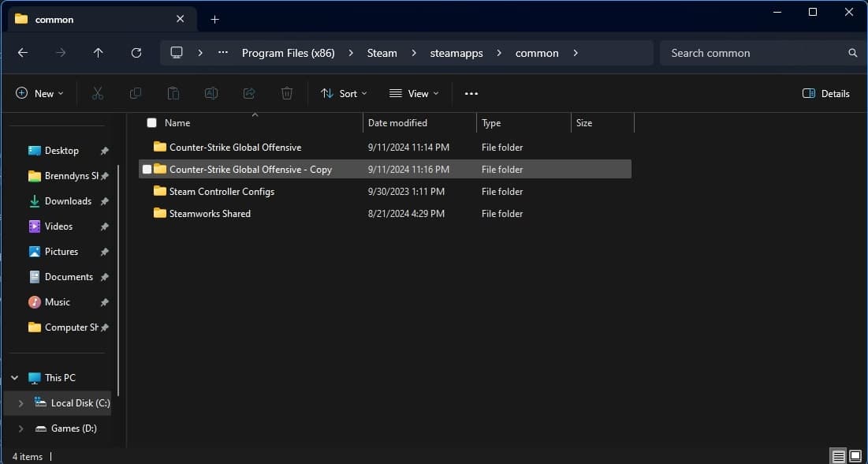
Task: Switch to large icons view in status bar
Action: pos(855,456)
